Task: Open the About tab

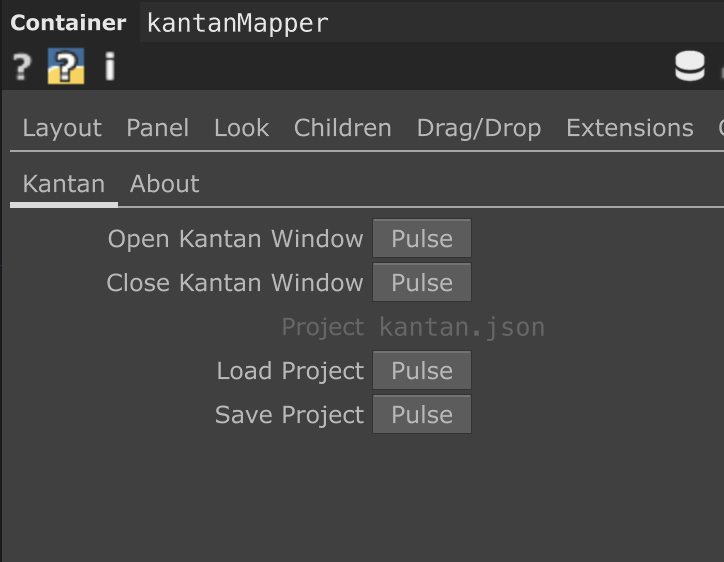Action: 164,184
